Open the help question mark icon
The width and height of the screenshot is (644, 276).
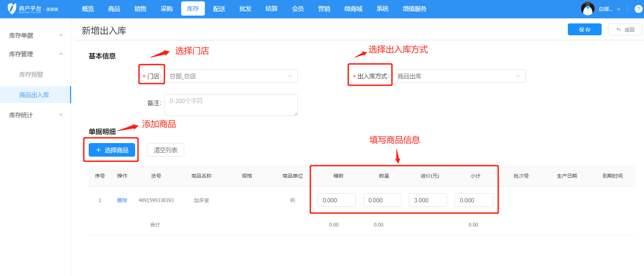(x=638, y=9)
